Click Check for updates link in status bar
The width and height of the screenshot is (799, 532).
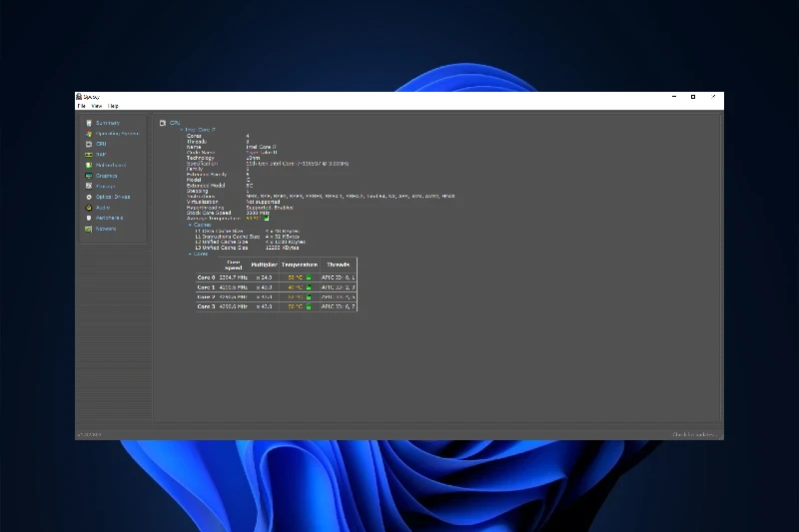[694, 435]
